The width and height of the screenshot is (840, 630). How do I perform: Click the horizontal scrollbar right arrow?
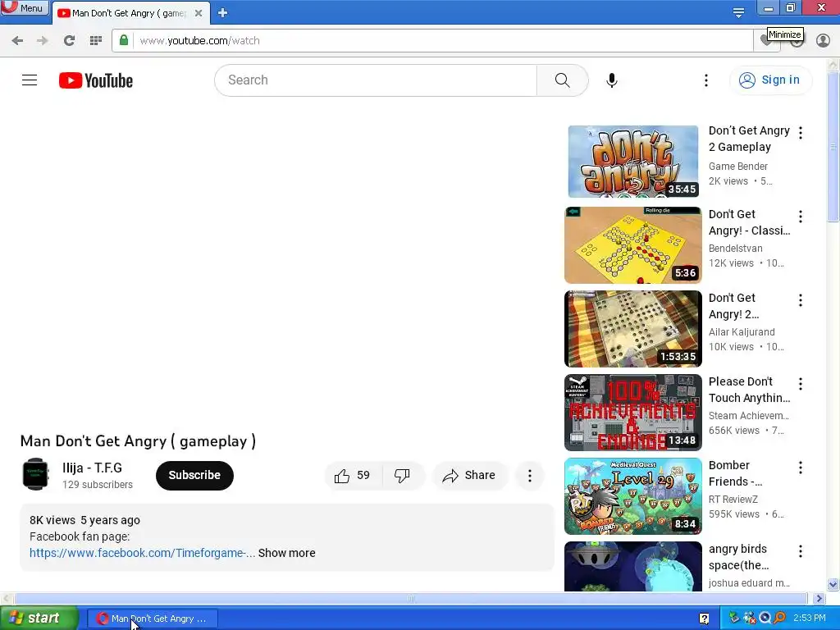(819, 598)
